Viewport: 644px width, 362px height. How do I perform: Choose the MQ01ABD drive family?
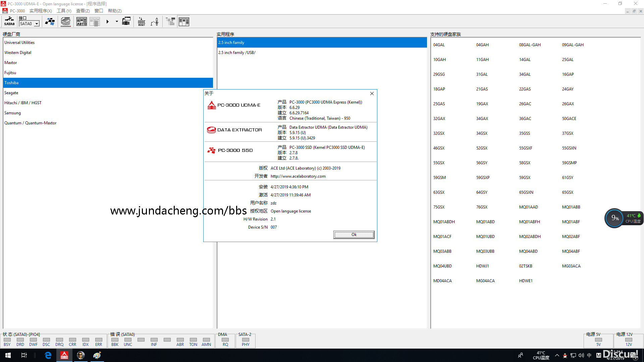(x=485, y=222)
